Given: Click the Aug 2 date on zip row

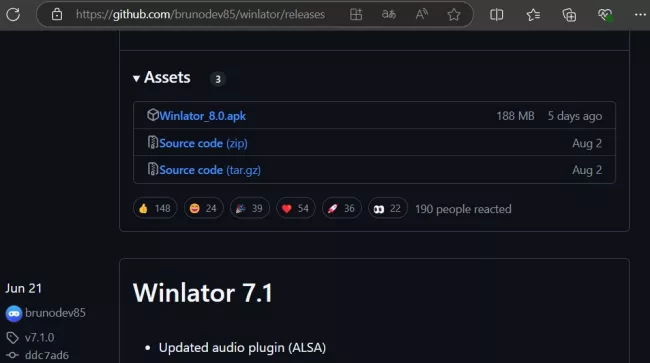Looking at the screenshot, I should click(587, 143).
